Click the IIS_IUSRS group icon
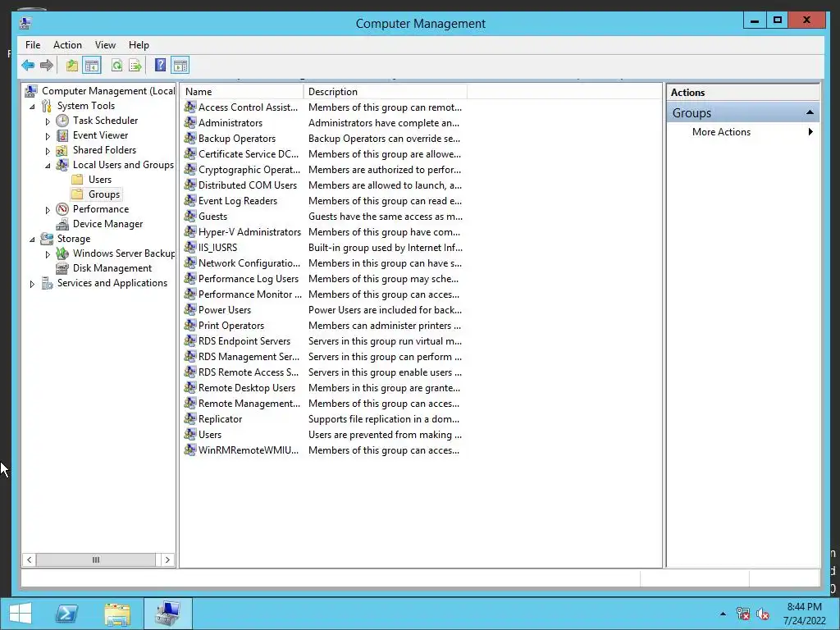 189,247
